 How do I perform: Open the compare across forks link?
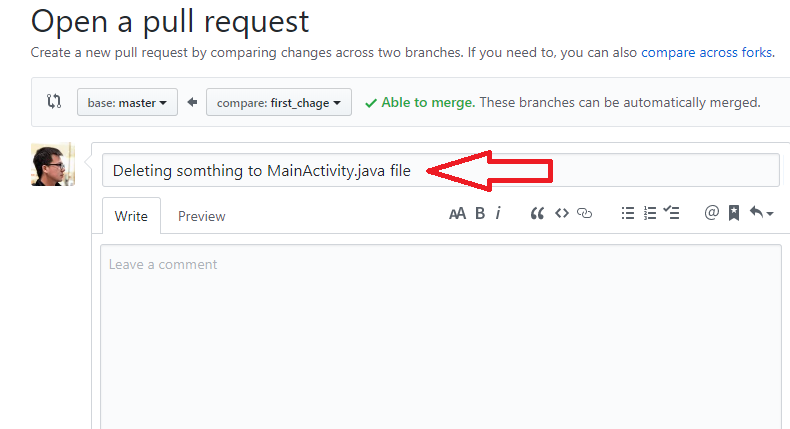pos(706,52)
